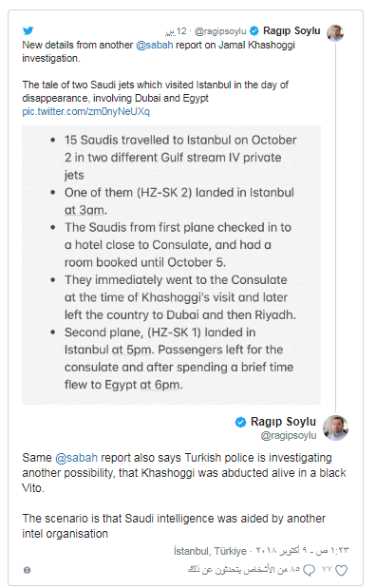Click the Twitter bird logo
Viewport: 376px width, 588px height.
point(28,30)
